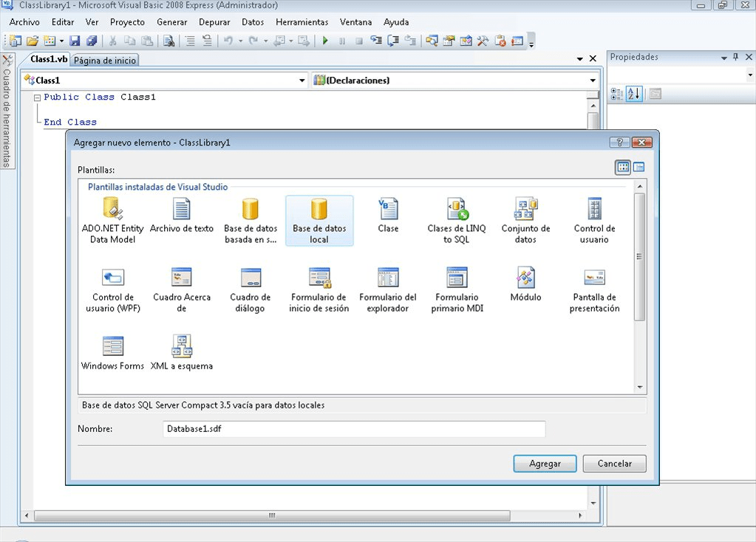This screenshot has width=756, height=542.
Task: Toggle alphabetical sort in Propiedades panel
Action: (634, 94)
